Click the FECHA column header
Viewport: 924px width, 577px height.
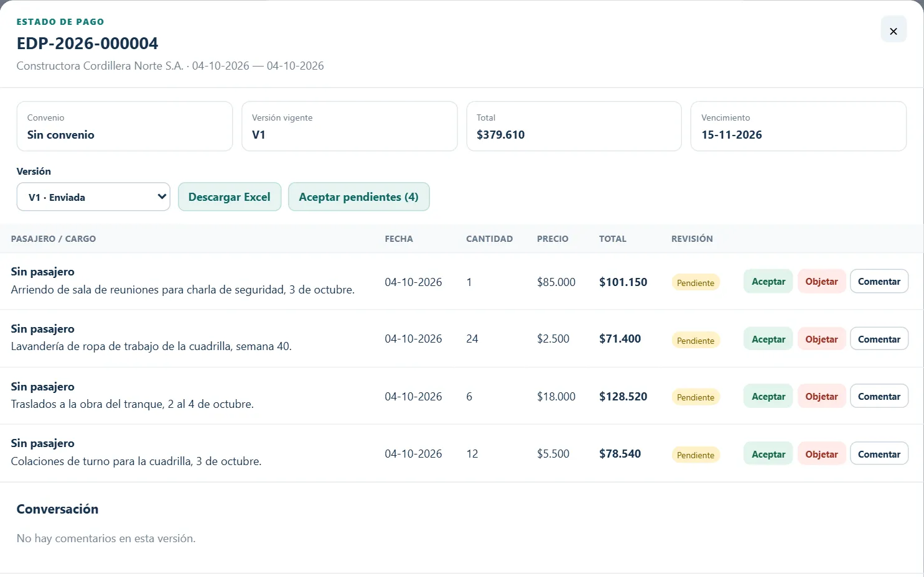399,239
